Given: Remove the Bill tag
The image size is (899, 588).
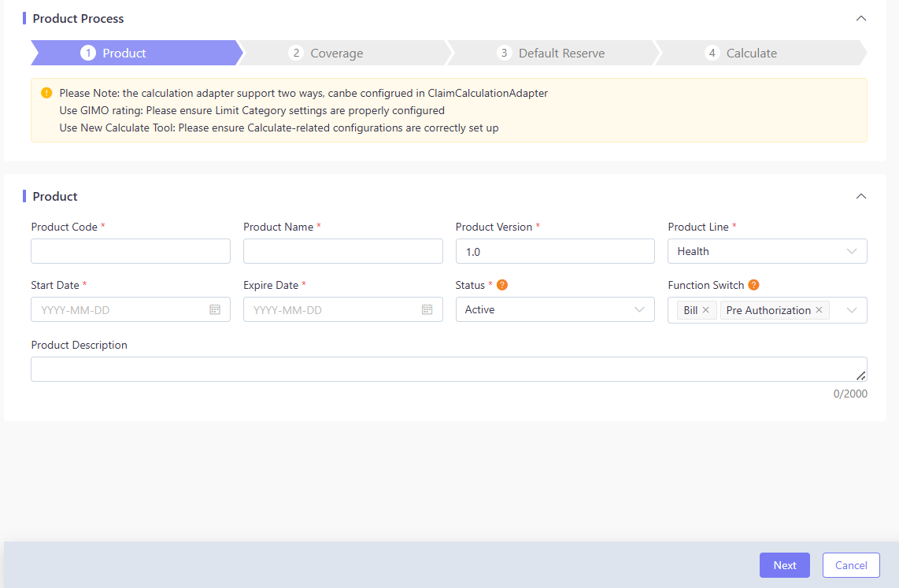Looking at the screenshot, I should pos(706,310).
